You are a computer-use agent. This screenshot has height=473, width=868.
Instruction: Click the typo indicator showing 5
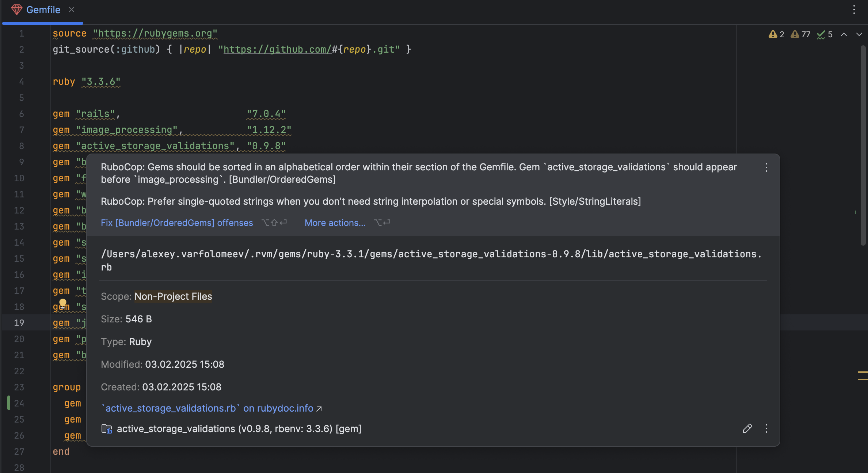click(x=825, y=34)
